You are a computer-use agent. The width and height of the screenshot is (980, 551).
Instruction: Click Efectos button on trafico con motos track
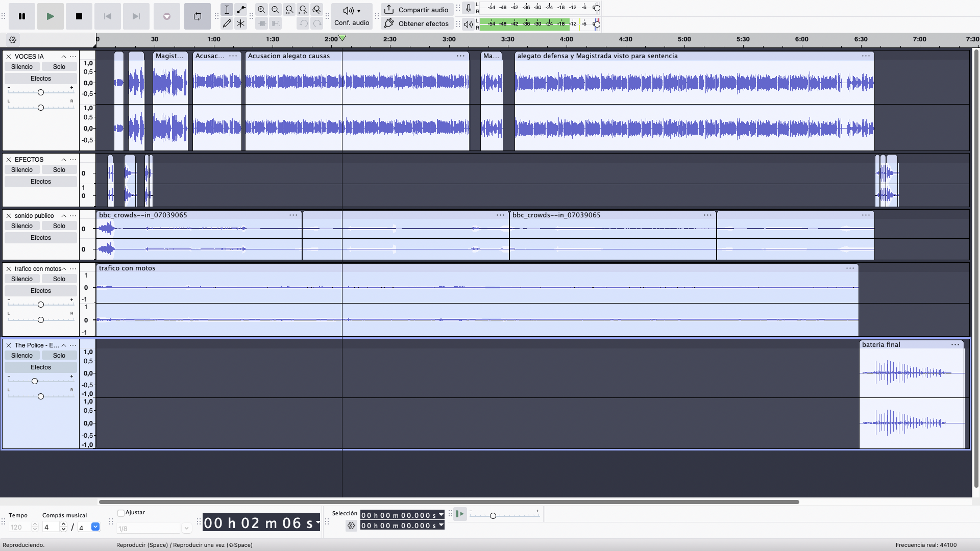pyautogui.click(x=41, y=291)
